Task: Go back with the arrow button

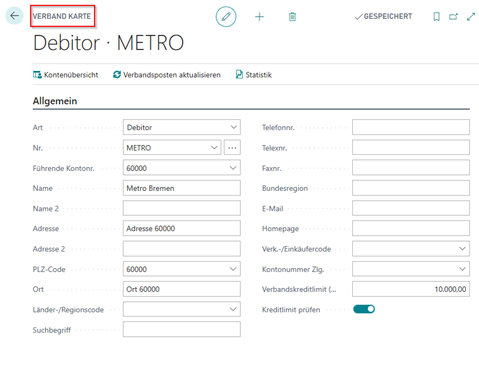Action: (14, 16)
